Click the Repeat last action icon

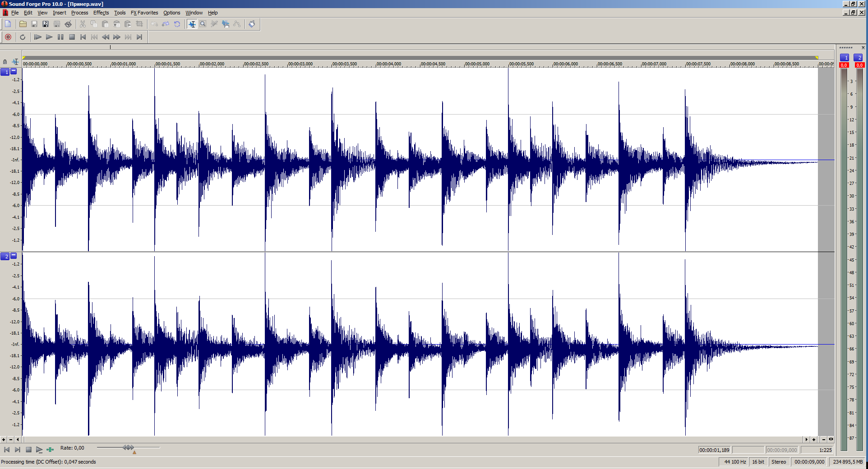(x=177, y=24)
